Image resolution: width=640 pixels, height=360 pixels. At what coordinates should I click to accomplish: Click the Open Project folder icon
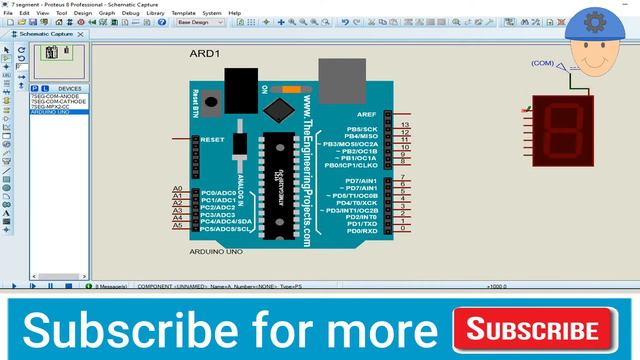(21, 22)
